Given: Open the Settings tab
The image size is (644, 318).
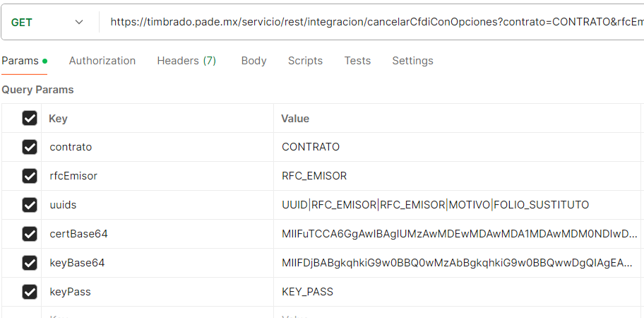Looking at the screenshot, I should [x=412, y=61].
